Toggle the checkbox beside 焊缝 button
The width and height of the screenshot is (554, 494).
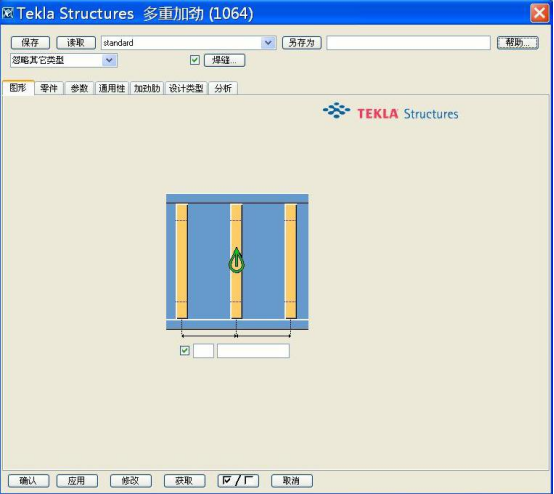(x=195, y=60)
